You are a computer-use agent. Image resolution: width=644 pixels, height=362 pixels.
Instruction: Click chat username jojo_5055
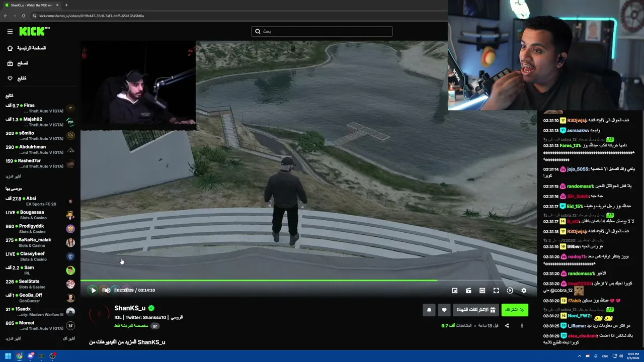(577, 169)
